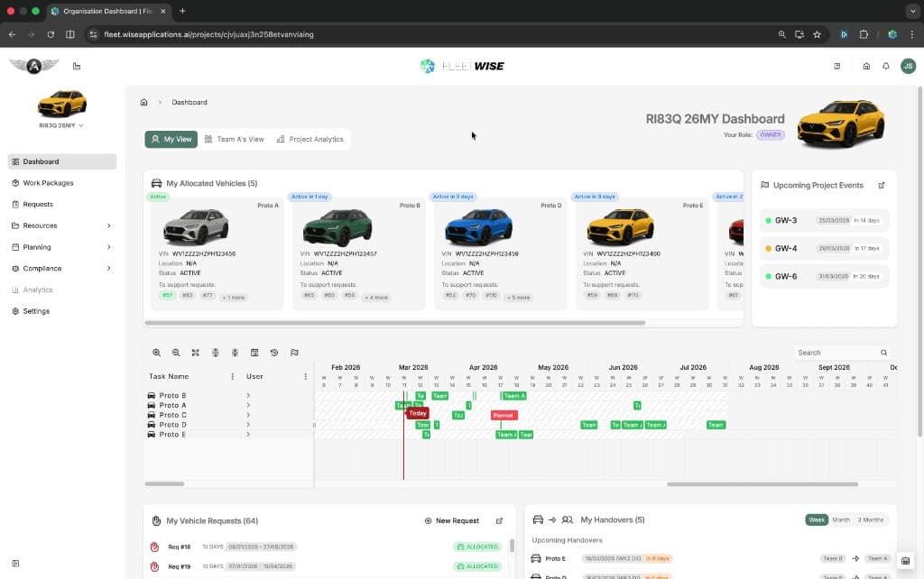Reload the browser page
Image resolution: width=924 pixels, height=579 pixels.
pyautogui.click(x=51, y=34)
